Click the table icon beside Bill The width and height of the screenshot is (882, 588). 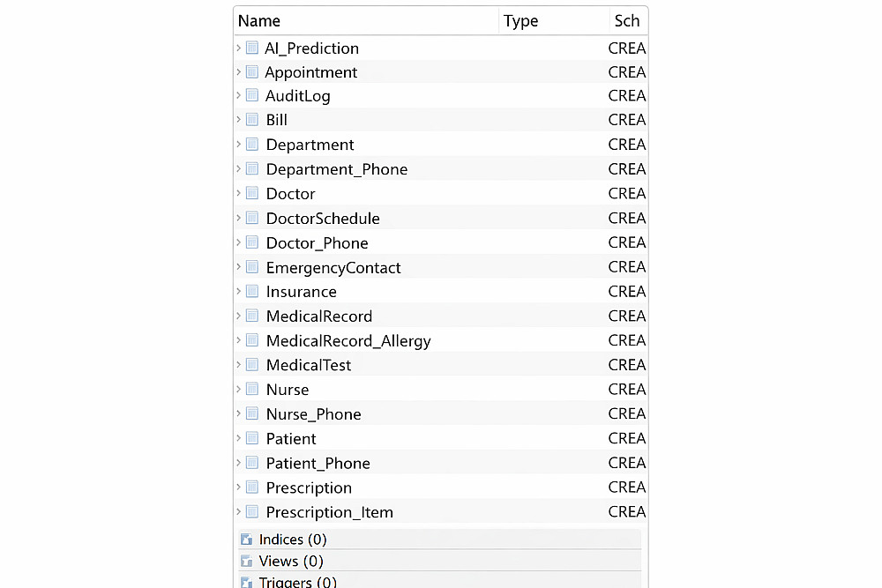(252, 120)
